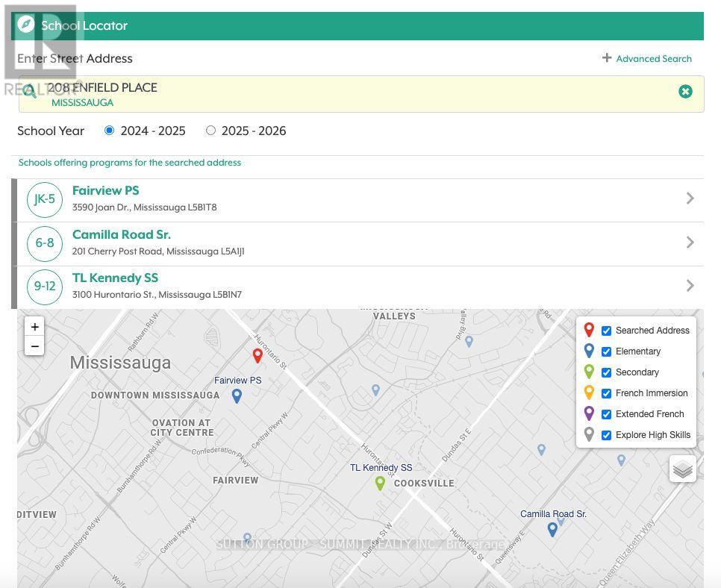Screen dimensions: 721x588
Task: Select school year 2025 - 2026
Action: 210,130
